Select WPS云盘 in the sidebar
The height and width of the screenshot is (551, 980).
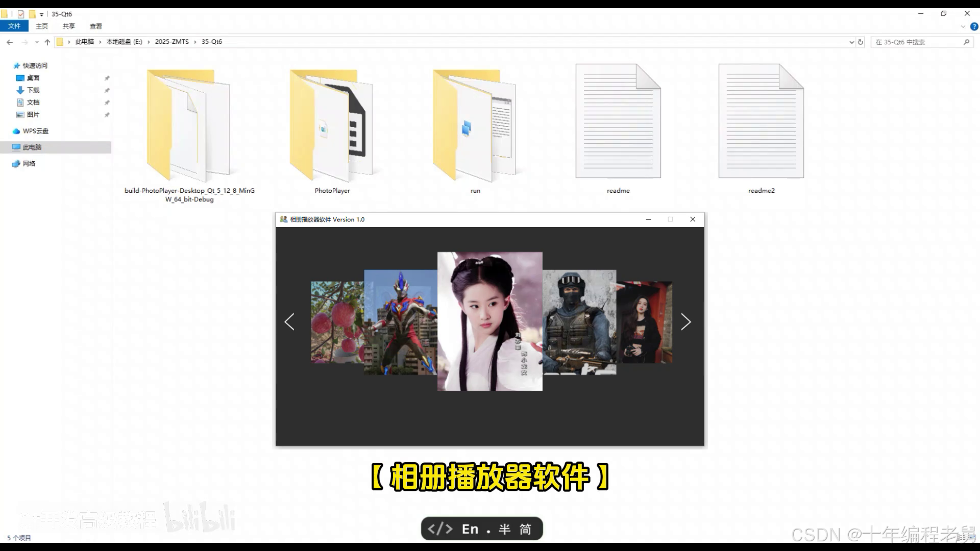point(35,131)
